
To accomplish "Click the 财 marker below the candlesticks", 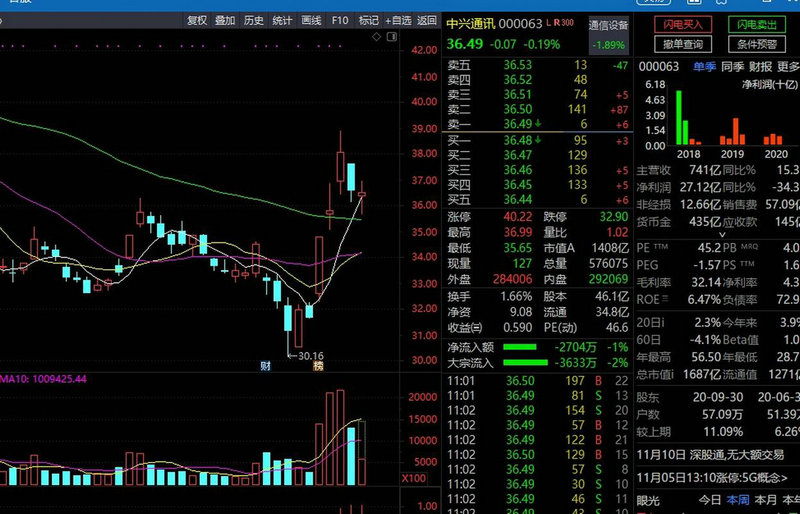I will pos(266,366).
